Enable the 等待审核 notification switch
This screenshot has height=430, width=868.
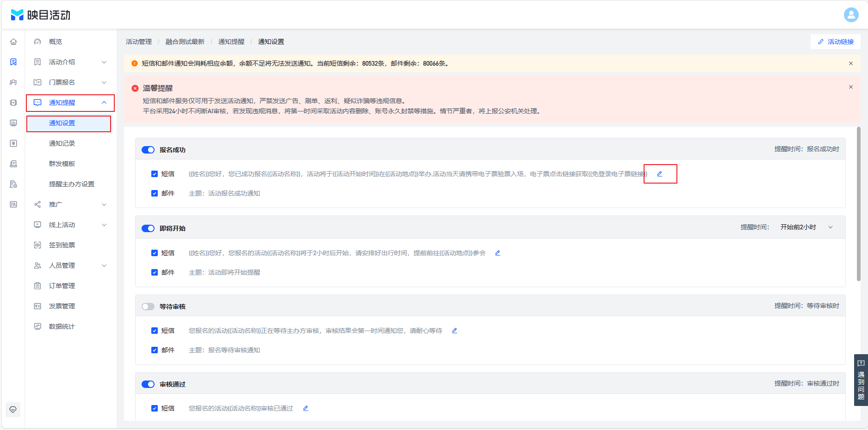pos(148,307)
